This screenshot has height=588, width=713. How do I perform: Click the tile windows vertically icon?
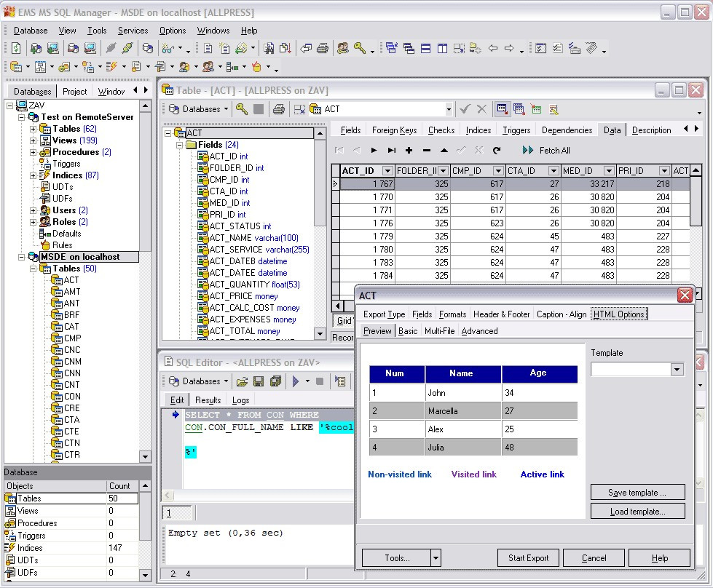pos(442,48)
